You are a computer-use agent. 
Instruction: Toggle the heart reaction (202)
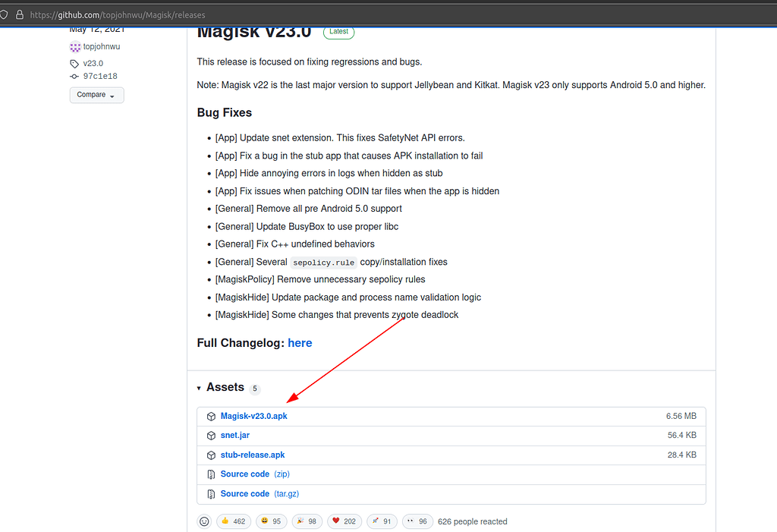click(x=342, y=521)
